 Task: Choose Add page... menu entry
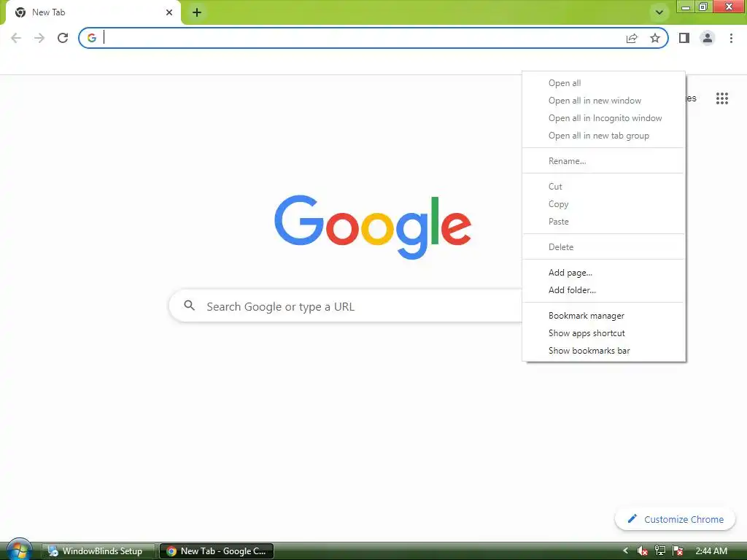click(x=603, y=273)
